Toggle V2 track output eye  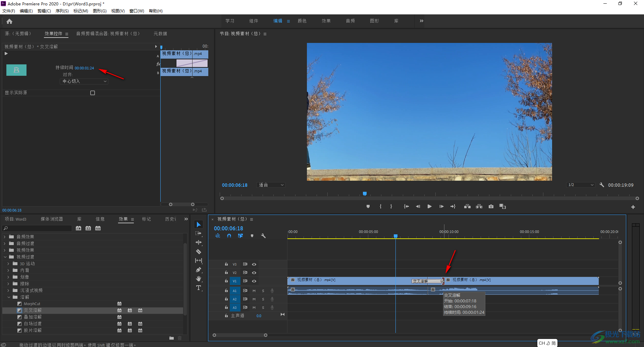coord(254,273)
